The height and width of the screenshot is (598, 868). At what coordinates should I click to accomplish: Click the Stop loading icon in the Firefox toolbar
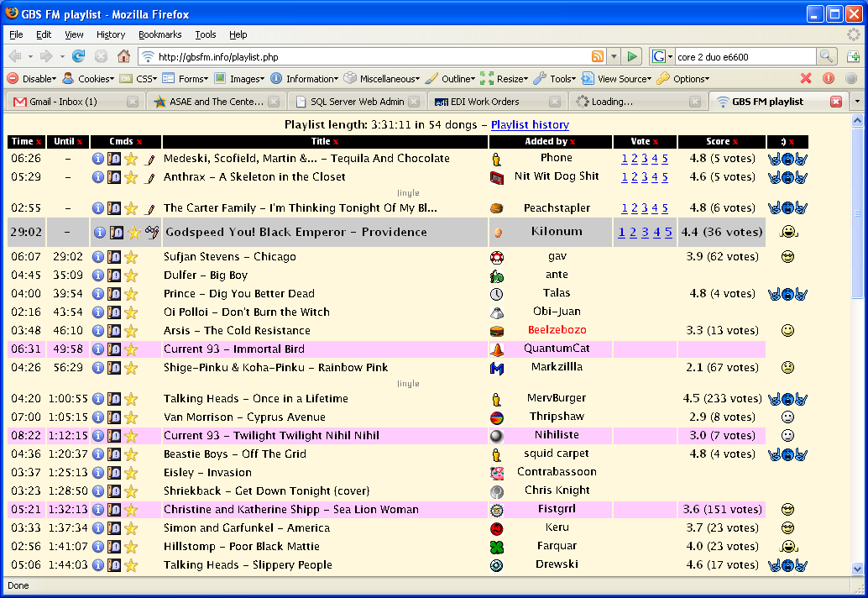[x=101, y=56]
